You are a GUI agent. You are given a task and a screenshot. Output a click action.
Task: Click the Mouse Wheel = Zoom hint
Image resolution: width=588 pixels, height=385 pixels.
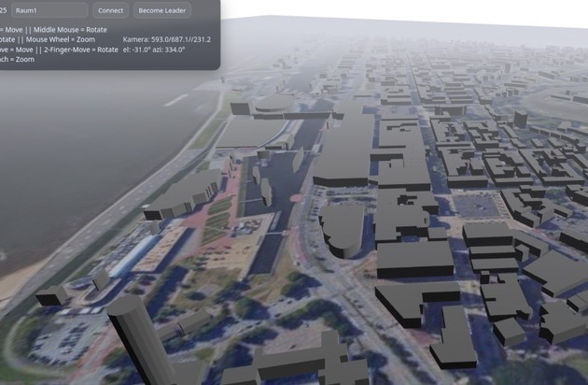point(60,39)
